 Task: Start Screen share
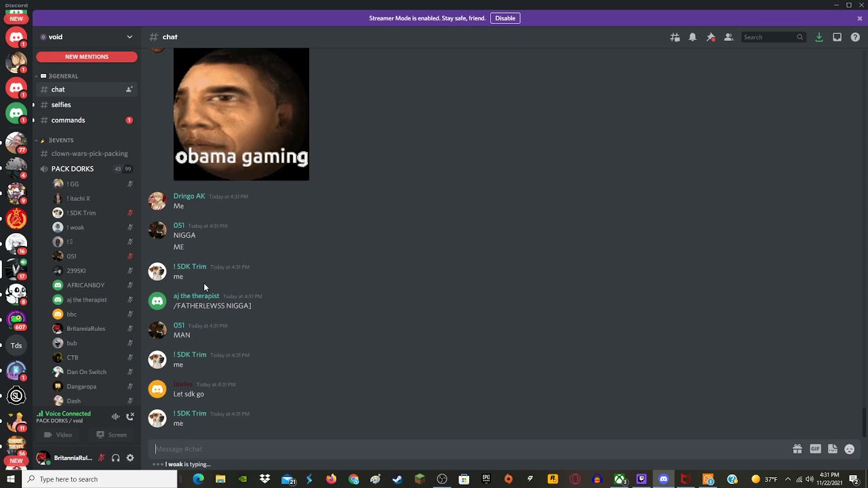coord(113,435)
